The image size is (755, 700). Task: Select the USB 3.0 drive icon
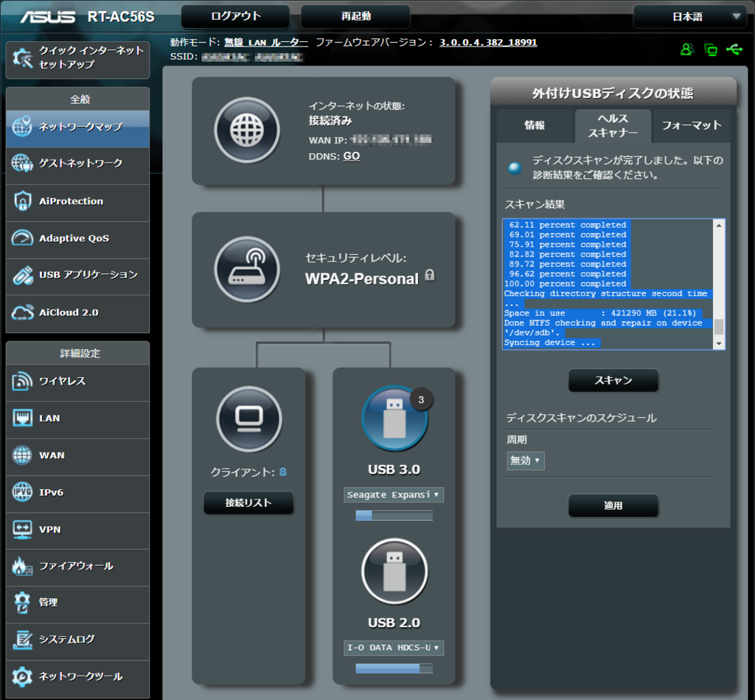[394, 419]
